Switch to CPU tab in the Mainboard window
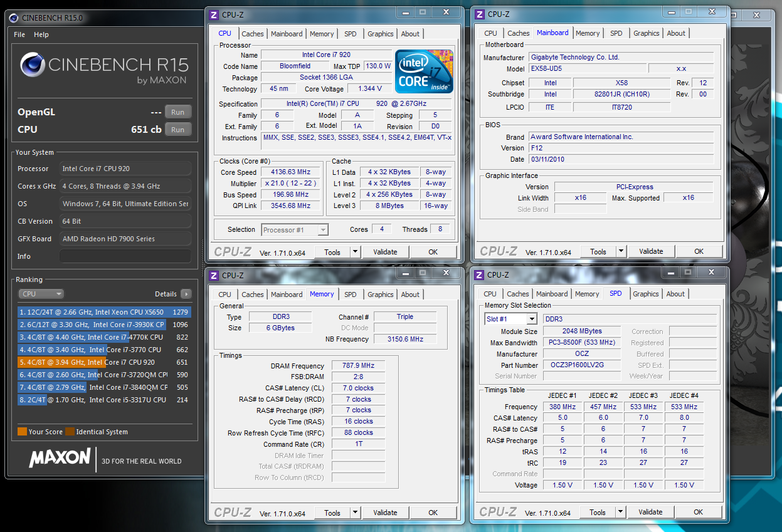 point(490,33)
